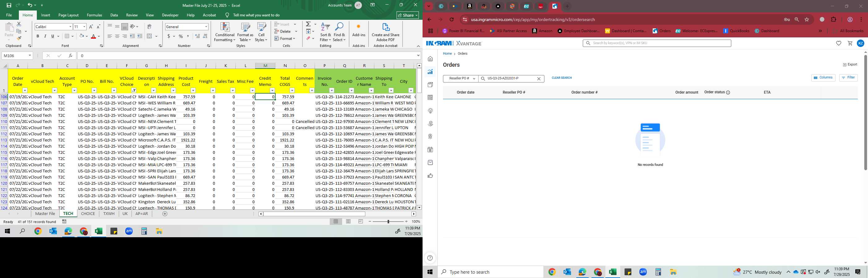The width and height of the screenshot is (868, 278).
Task: Clear the PO search field with X
Action: [x=539, y=79]
